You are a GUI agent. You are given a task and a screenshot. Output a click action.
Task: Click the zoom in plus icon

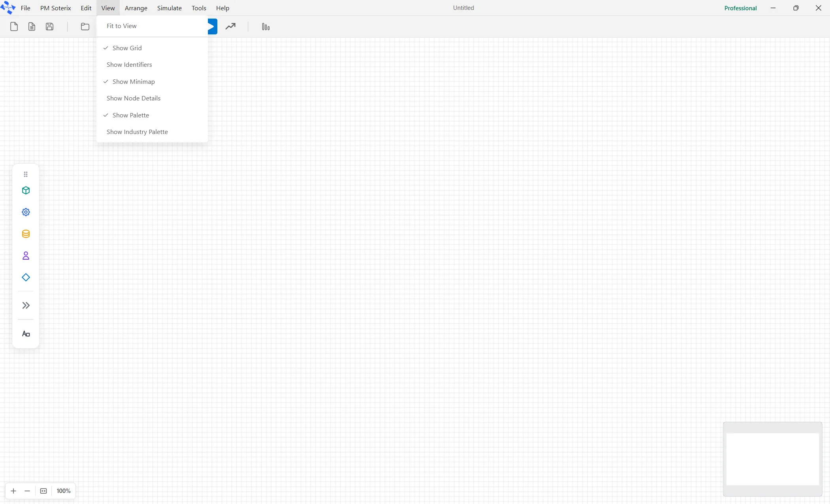point(13,491)
